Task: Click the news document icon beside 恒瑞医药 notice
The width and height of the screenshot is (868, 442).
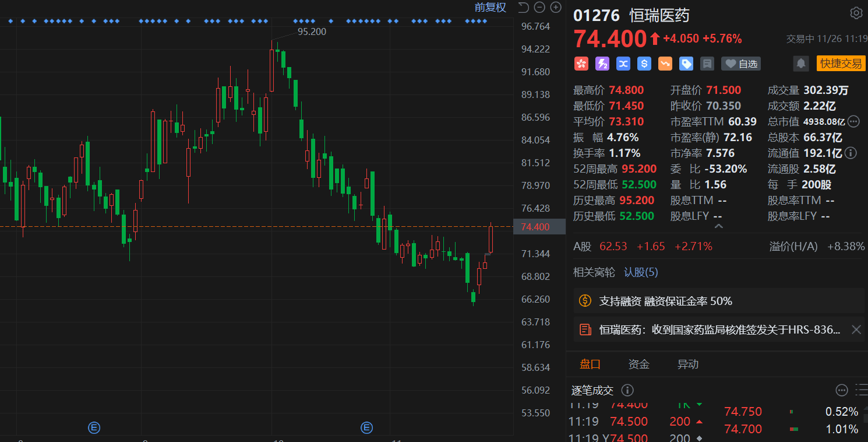Action: tap(585, 329)
